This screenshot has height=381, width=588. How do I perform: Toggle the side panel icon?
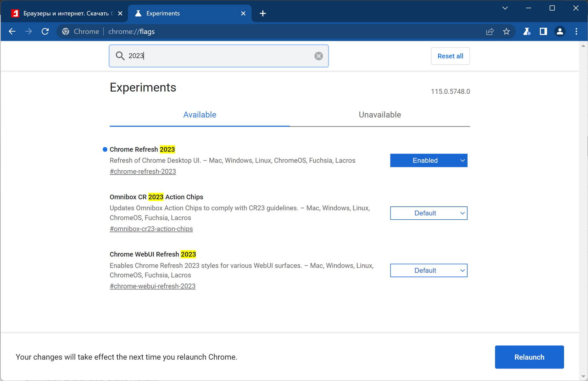[x=543, y=31]
